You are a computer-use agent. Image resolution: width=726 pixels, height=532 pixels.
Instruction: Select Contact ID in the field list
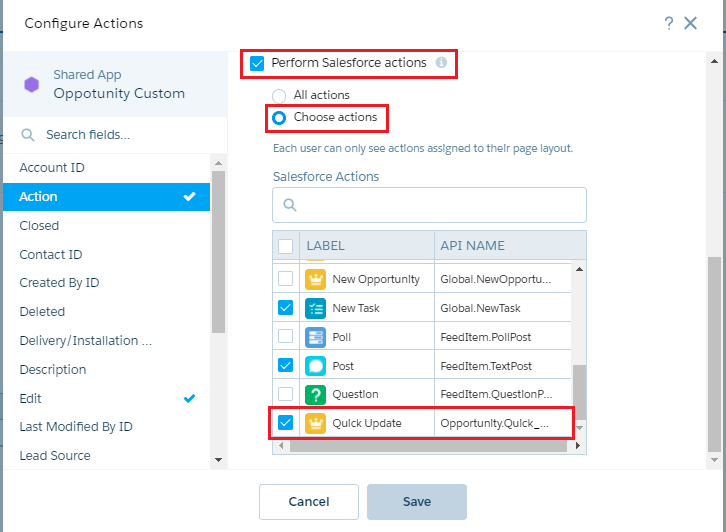pos(106,255)
